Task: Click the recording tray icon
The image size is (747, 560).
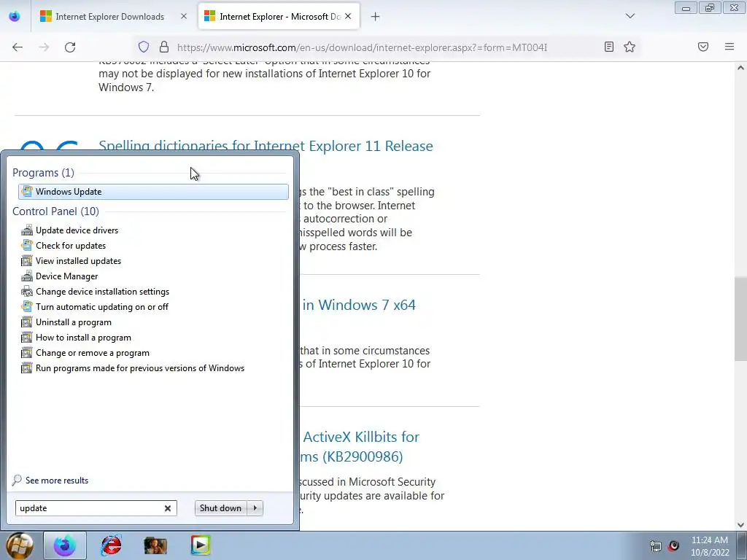Action: tap(674, 545)
